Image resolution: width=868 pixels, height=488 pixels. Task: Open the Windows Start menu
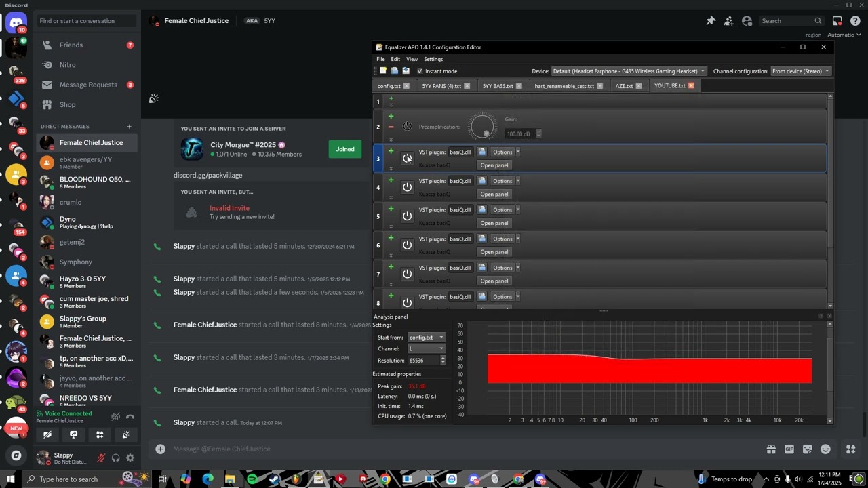[11, 479]
